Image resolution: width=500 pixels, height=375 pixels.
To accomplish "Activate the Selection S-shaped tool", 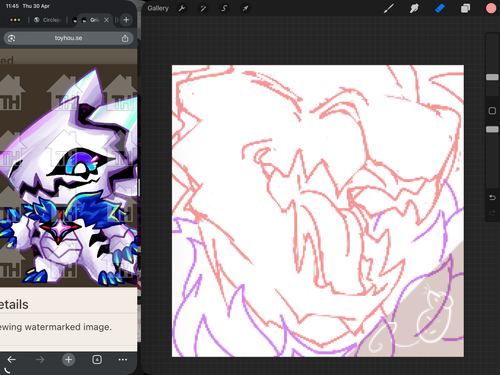I will [224, 8].
